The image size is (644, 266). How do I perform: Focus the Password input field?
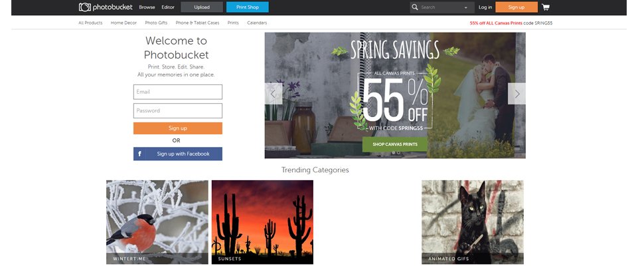coord(178,110)
